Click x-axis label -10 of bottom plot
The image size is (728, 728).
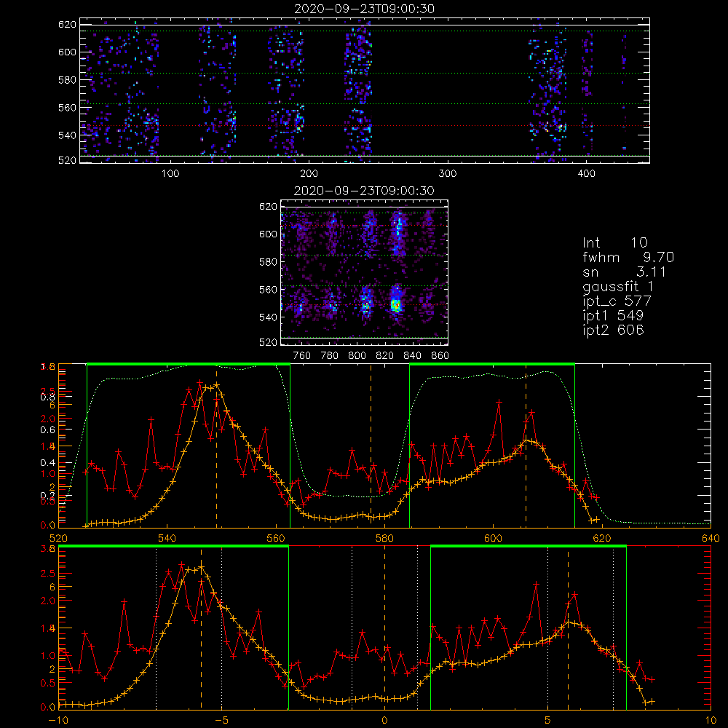(x=58, y=721)
